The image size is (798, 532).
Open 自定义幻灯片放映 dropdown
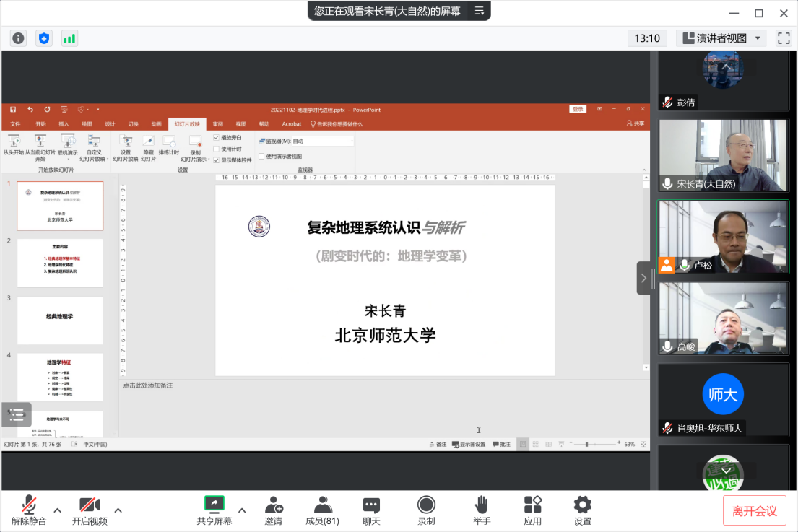94,148
